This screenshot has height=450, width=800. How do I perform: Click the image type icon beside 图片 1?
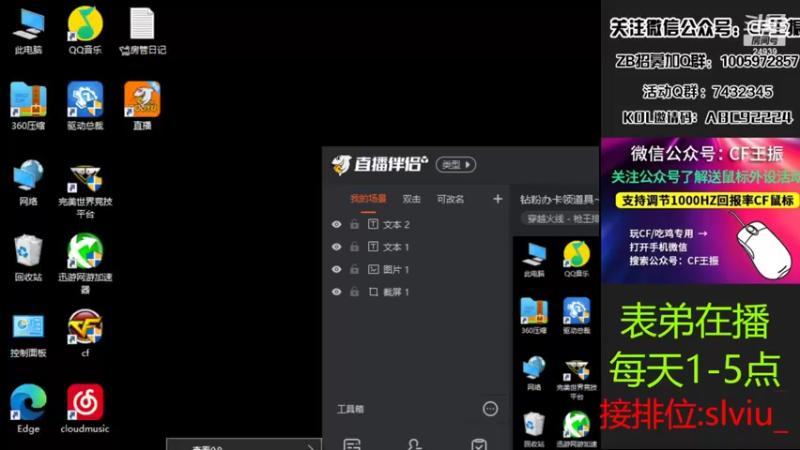coord(373,269)
